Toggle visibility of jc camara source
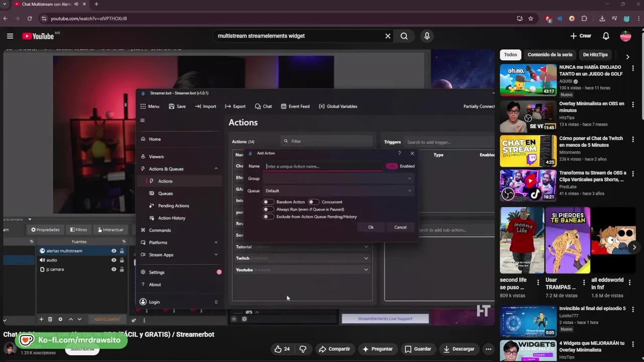The image size is (644, 362). (x=114, y=269)
